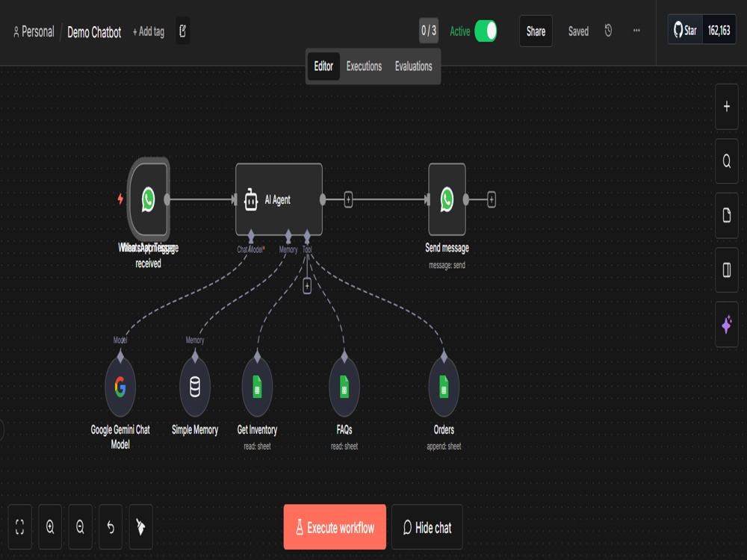
Task: Zoom in on the canvas
Action: (50, 526)
